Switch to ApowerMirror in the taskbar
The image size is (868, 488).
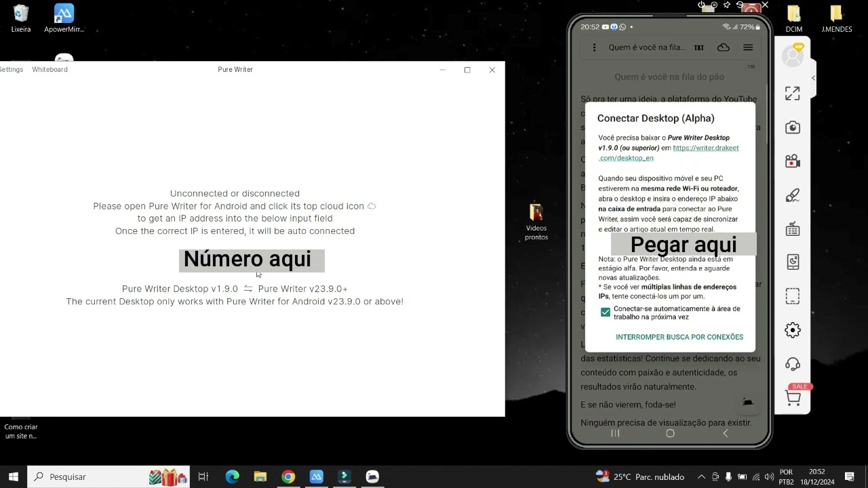point(317,476)
